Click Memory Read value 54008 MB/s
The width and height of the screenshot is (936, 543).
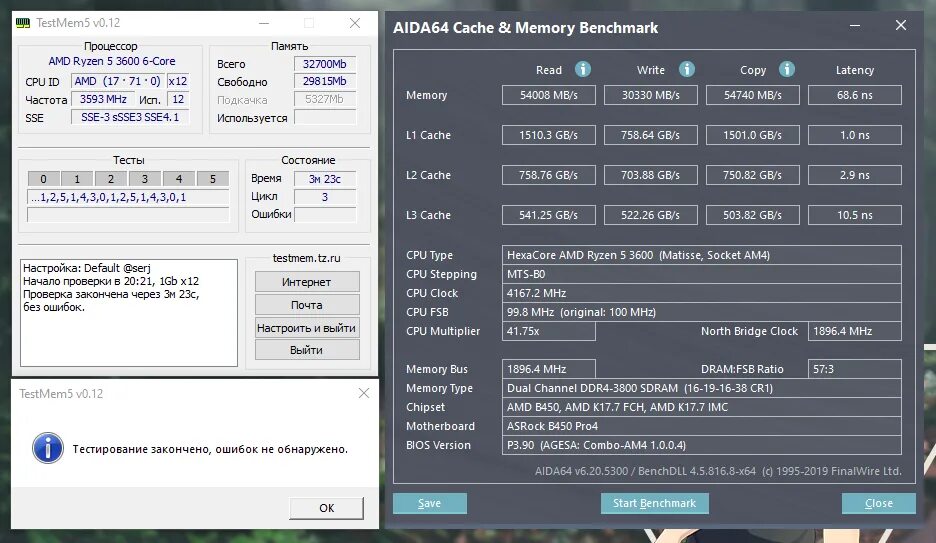549,95
